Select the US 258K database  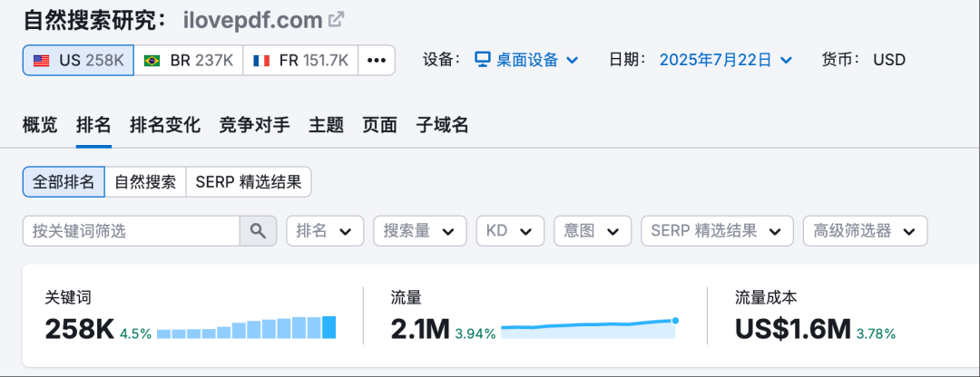pyautogui.click(x=78, y=61)
